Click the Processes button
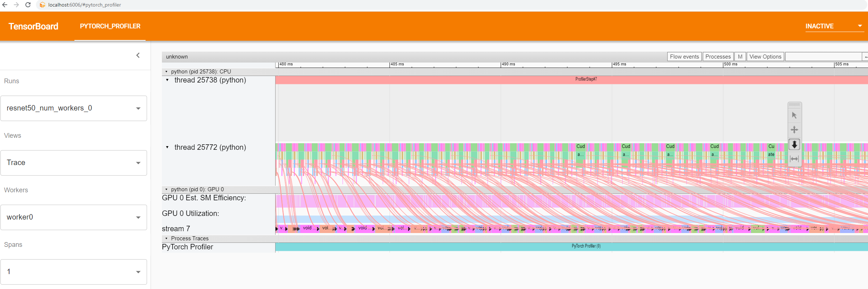The height and width of the screenshot is (289, 868). (x=718, y=57)
